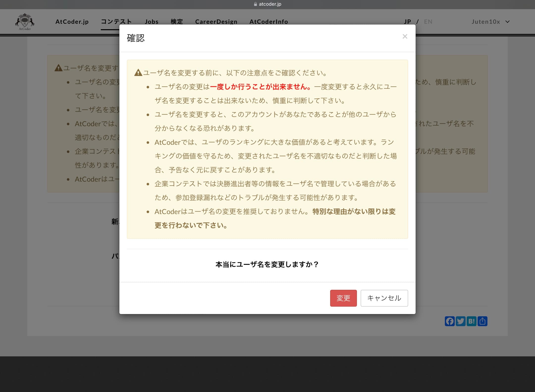The width and height of the screenshot is (535, 392).
Task: Close the 確認 dialog with the X
Action: (405, 37)
